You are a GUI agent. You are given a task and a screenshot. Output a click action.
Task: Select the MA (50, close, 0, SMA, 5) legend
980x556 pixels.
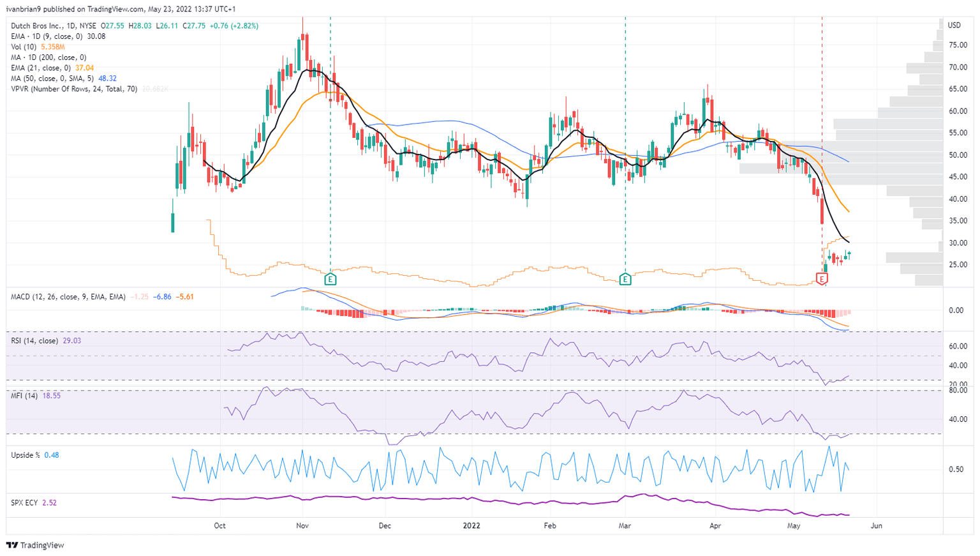click(x=52, y=79)
